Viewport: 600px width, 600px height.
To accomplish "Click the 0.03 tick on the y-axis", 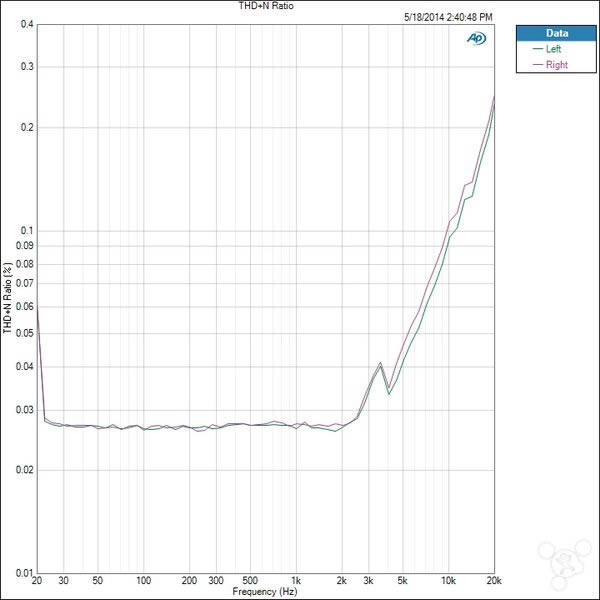I will coord(22,410).
